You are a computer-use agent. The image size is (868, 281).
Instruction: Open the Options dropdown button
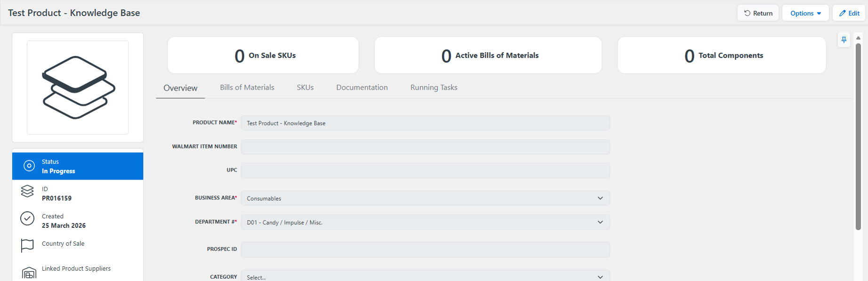pyautogui.click(x=805, y=13)
